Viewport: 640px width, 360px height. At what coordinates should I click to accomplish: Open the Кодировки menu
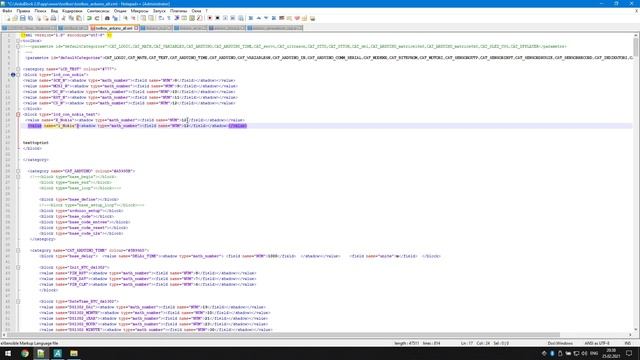coord(72,11)
